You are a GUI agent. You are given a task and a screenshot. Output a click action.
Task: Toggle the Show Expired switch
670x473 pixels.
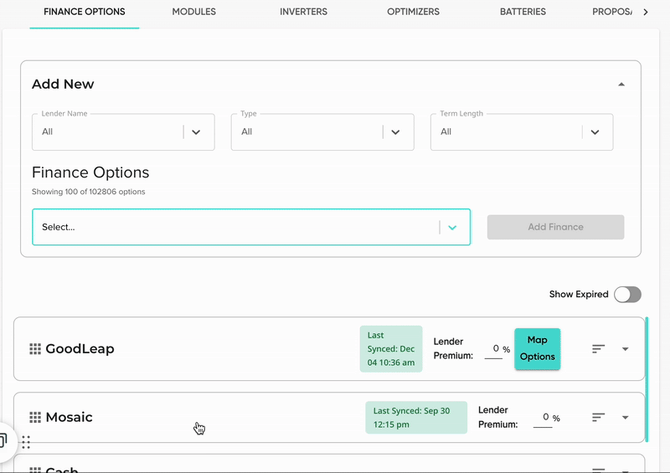click(627, 294)
